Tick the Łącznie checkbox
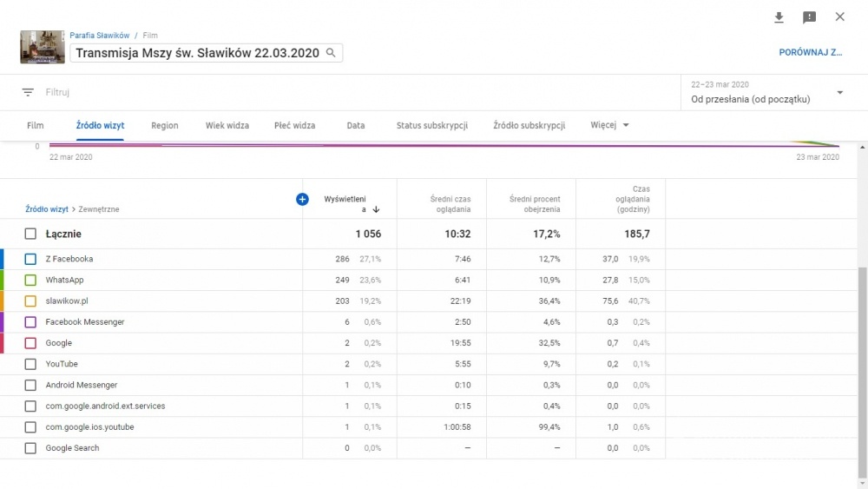 [30, 234]
